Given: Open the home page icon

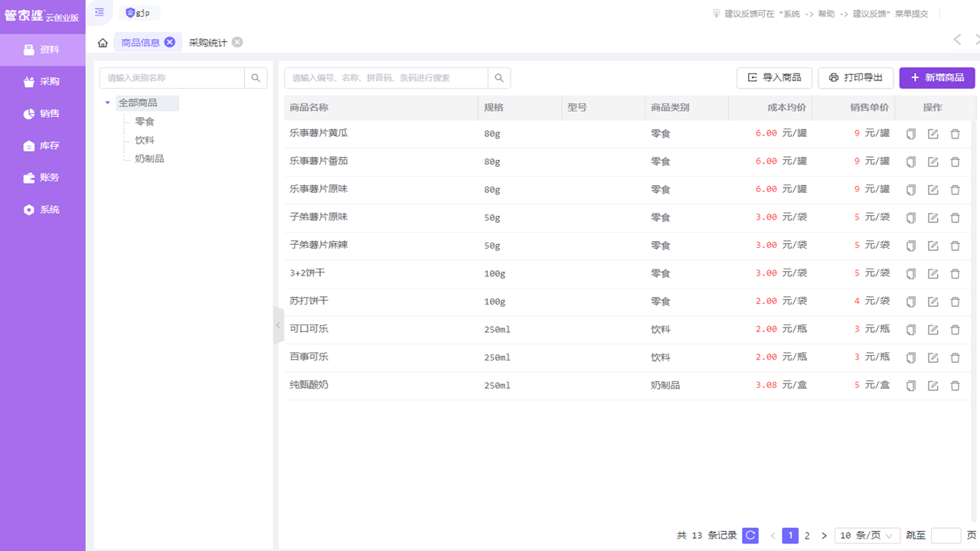Looking at the screenshot, I should [x=102, y=43].
